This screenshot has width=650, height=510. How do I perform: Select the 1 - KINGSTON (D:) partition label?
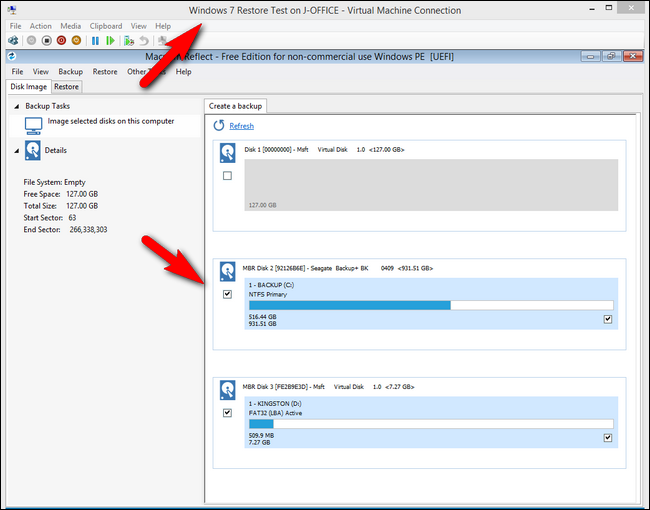pos(275,403)
